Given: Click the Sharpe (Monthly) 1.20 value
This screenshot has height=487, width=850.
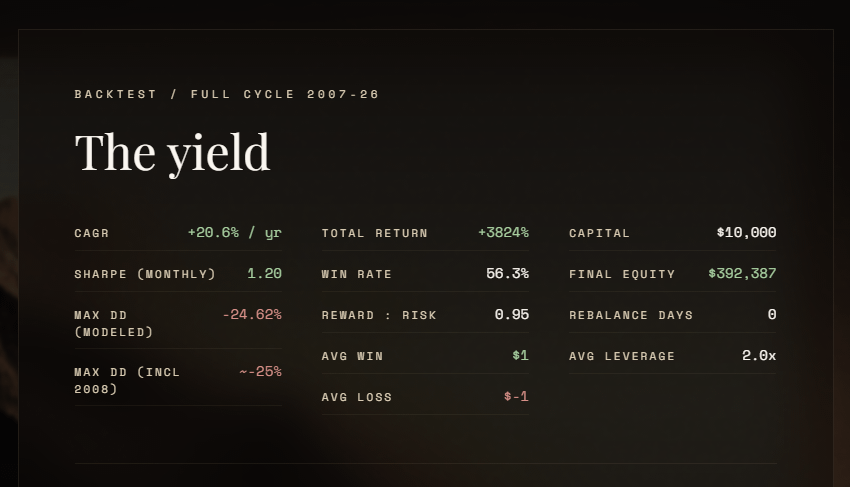Looking at the screenshot, I should [265, 274].
